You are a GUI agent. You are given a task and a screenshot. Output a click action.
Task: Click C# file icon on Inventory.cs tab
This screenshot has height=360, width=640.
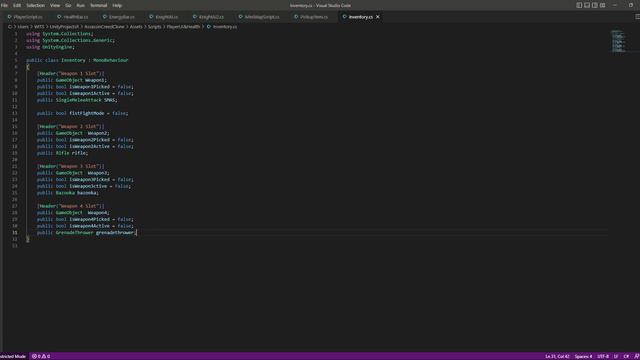coord(344,17)
